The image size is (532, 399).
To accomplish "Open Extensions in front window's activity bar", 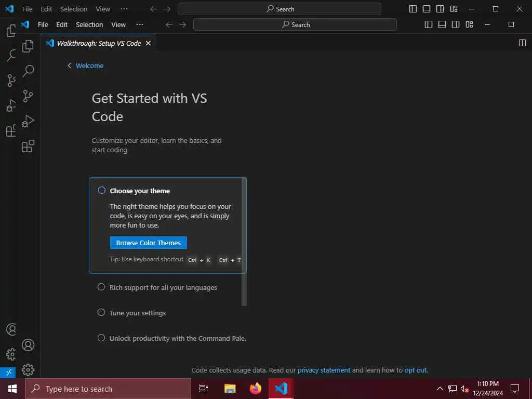I will pos(28,146).
